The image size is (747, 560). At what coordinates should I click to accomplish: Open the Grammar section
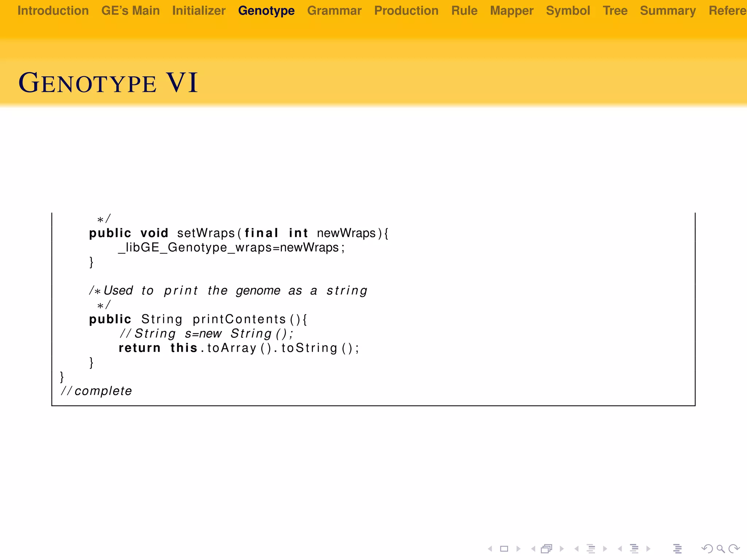pyautogui.click(x=334, y=11)
